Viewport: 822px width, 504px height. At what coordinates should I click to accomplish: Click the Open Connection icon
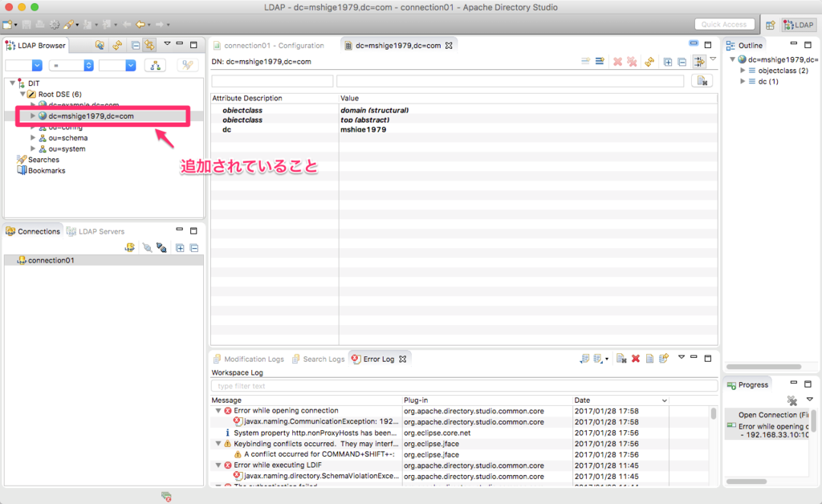148,248
